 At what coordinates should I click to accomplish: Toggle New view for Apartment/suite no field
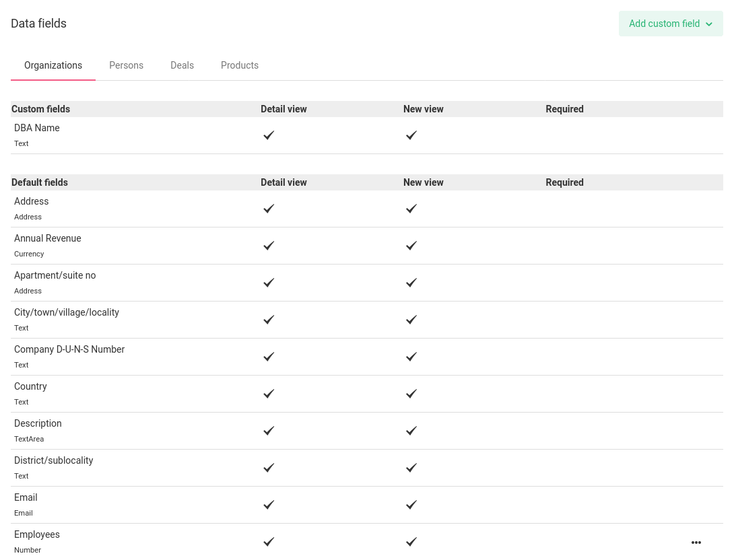[x=411, y=283]
